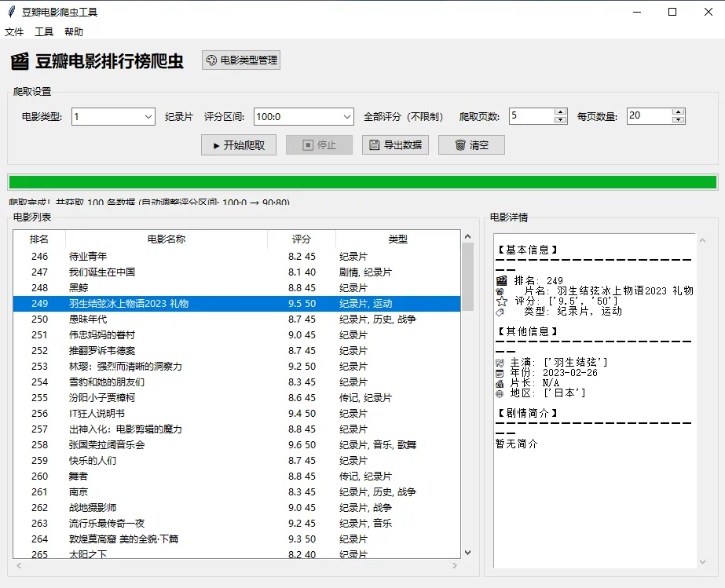Select the row 林璎：强烈而清晰的洞察力
The height and width of the screenshot is (588, 725).
[x=236, y=367]
